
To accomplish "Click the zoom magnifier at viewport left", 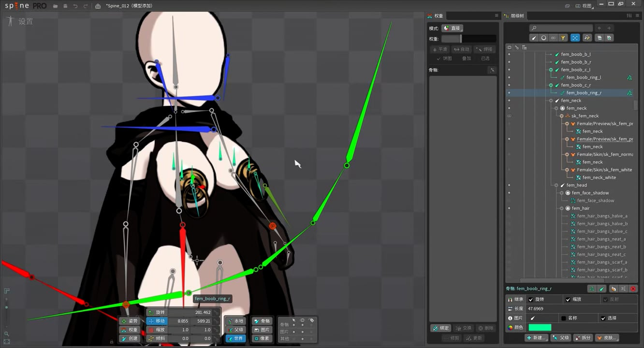I will point(7,334).
